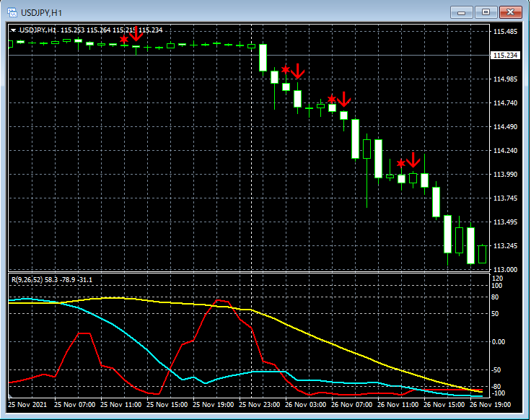The width and height of the screenshot is (531, 420).
Task: Click the indicator label R(9,26,52) 58.3 -78.9 -31.1
Action: [52, 280]
